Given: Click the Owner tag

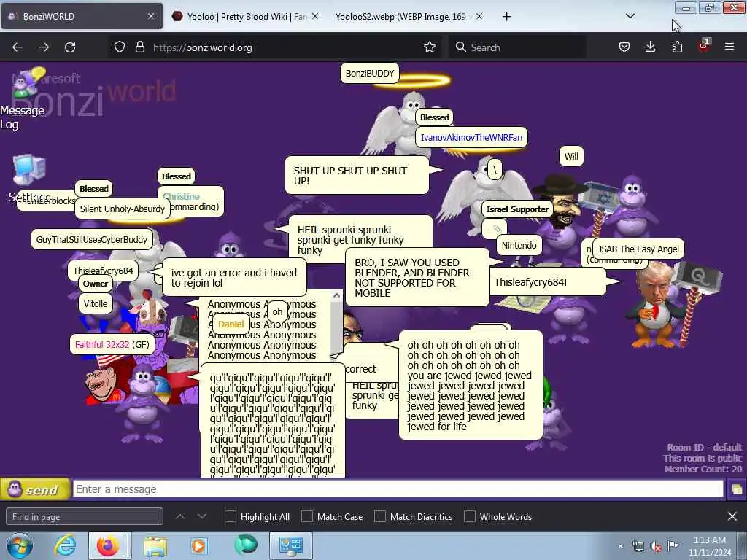Looking at the screenshot, I should pyautogui.click(x=96, y=284).
